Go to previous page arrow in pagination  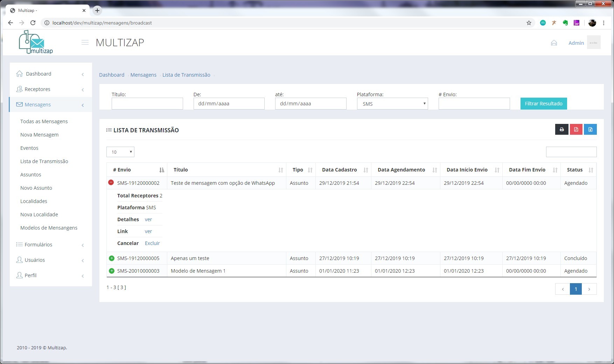click(563, 289)
